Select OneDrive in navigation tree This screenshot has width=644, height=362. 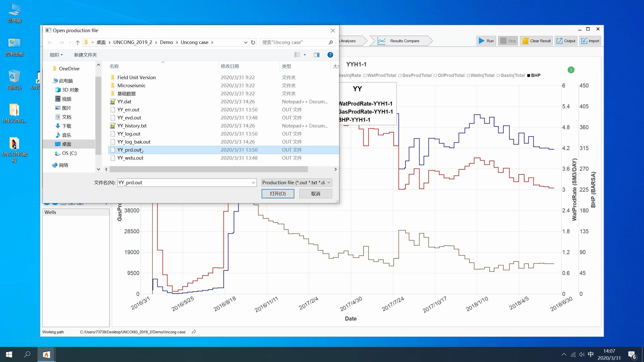point(69,69)
